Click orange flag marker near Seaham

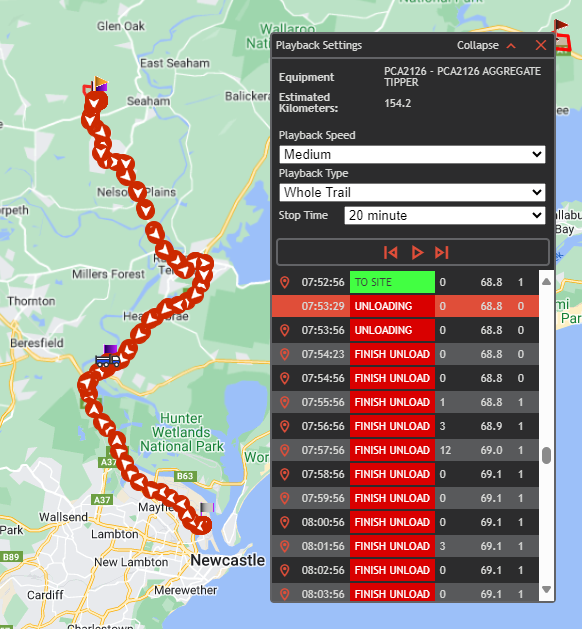pos(100,83)
